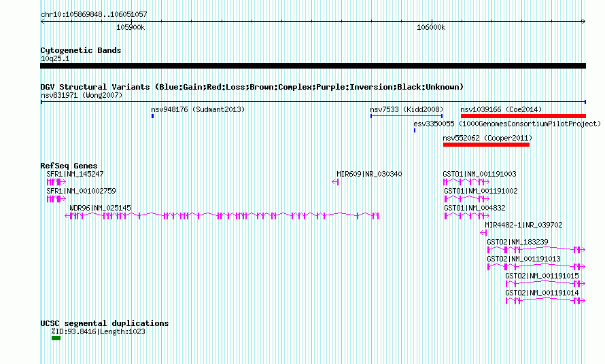605x364 pixels.
Task: Click the nsv1039166 (Coe2014) red loss bar
Action: [523, 116]
